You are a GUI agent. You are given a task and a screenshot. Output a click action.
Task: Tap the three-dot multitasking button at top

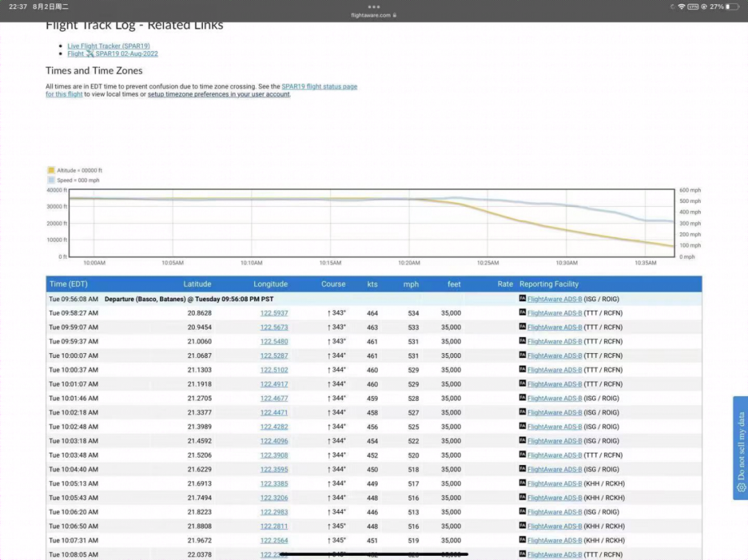[374, 7]
